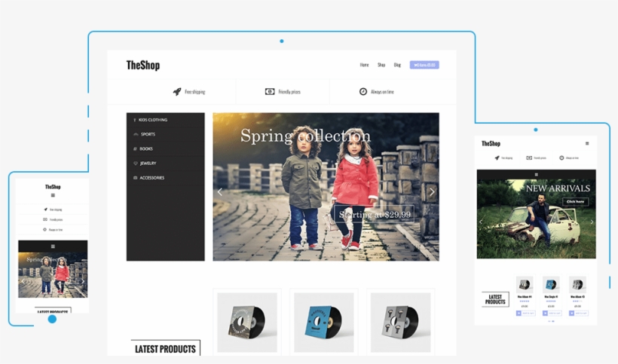Open Shop in the desktop nav
This screenshot has width=618, height=364.
[x=381, y=65]
